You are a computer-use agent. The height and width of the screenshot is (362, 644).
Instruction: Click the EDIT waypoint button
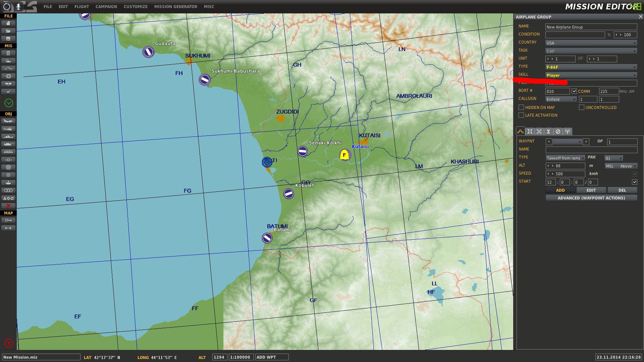pos(591,190)
